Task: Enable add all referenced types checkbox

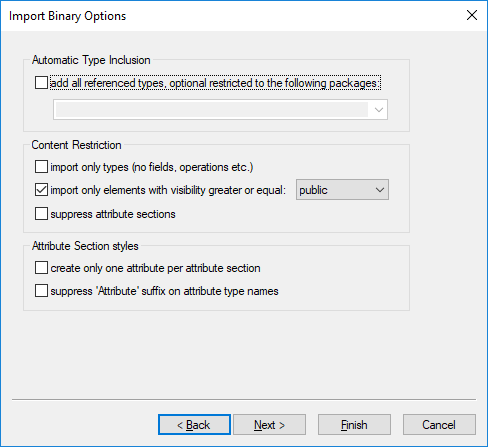Action: point(41,83)
